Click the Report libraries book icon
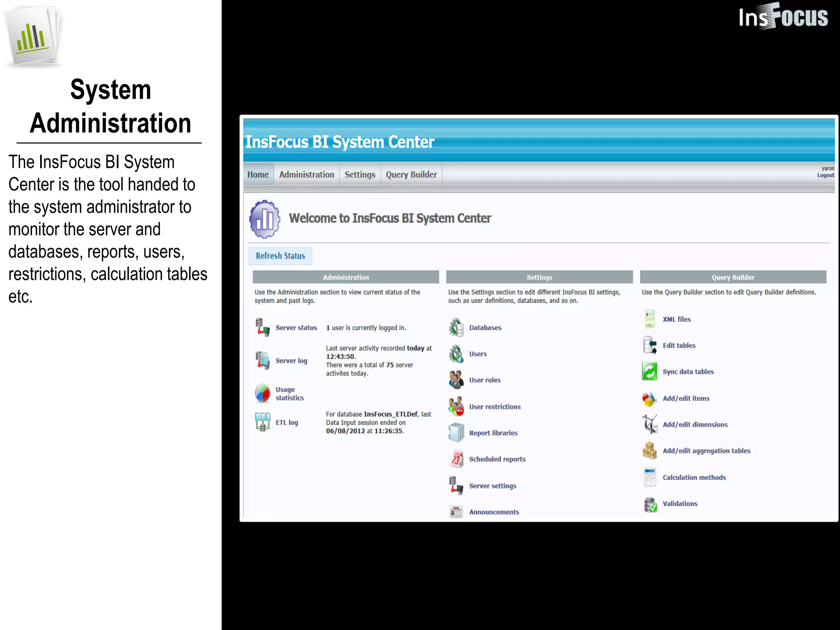 [x=456, y=433]
